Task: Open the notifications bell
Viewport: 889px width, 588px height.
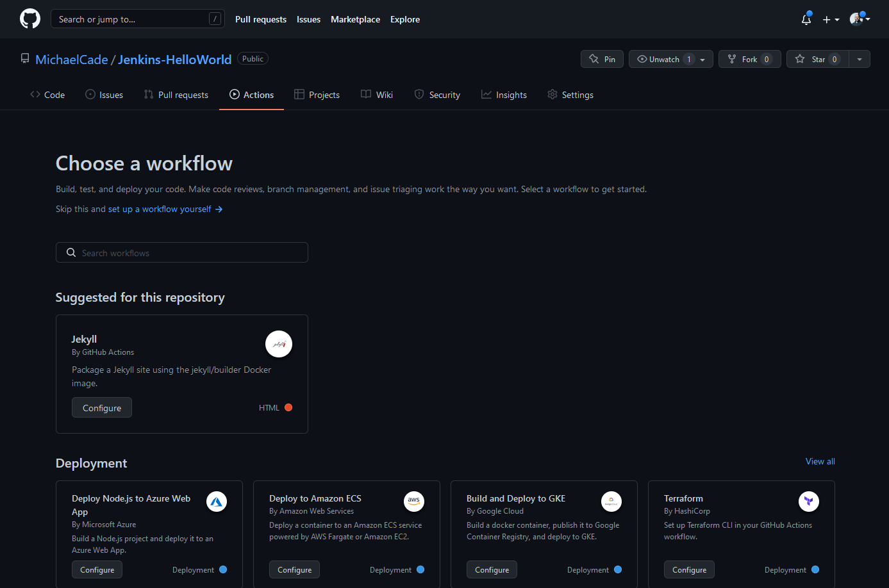Action: [x=806, y=19]
